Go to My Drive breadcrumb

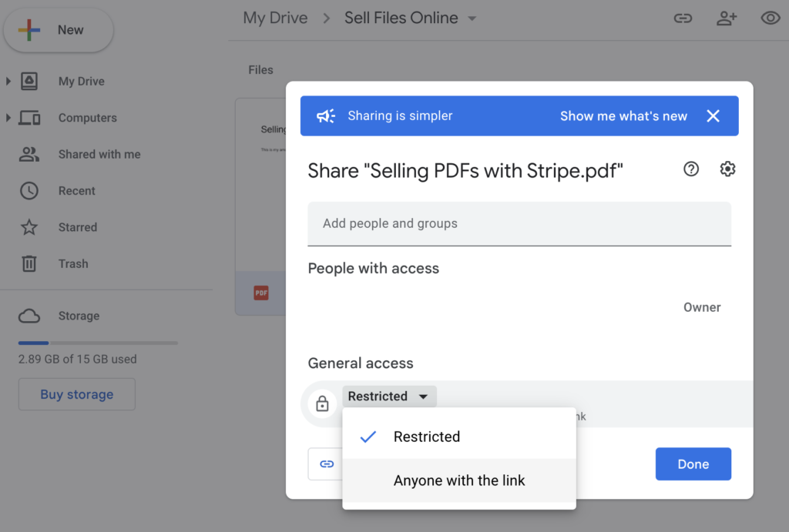tap(275, 18)
